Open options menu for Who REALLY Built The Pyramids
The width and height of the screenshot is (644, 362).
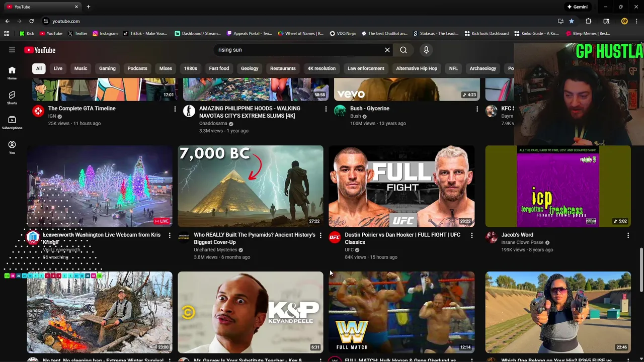(x=320, y=235)
